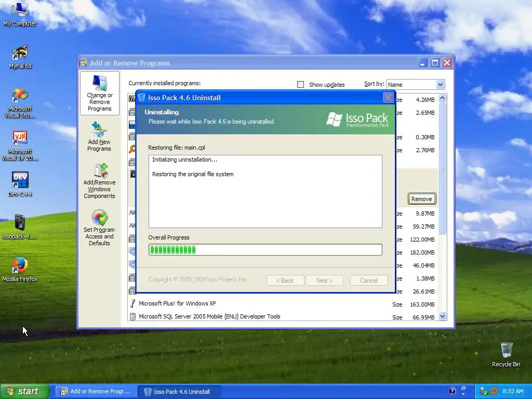The width and height of the screenshot is (532, 399).
Task: Close the Isso Pack Uninstall dialog
Action: [x=388, y=98]
